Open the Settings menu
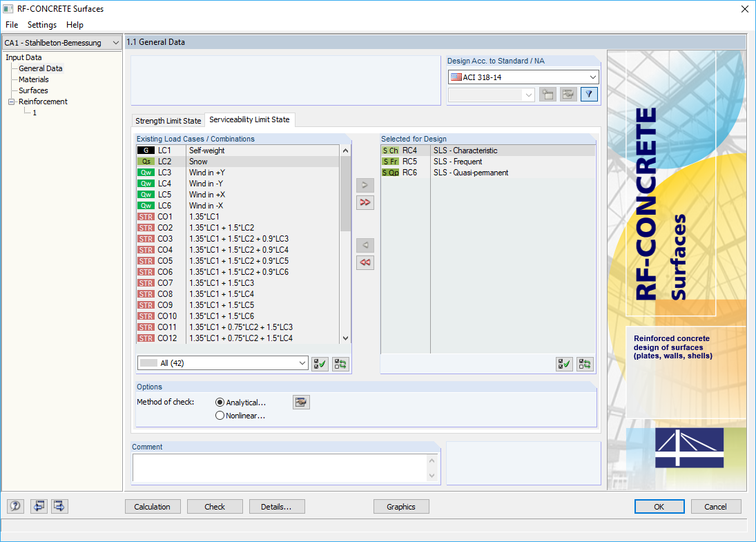Image resolution: width=756 pixels, height=542 pixels. coord(42,25)
